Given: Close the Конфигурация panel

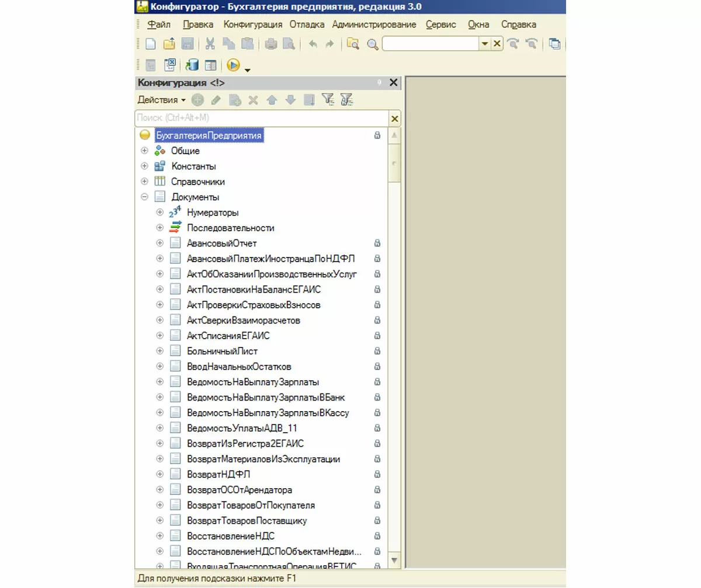Looking at the screenshot, I should [x=393, y=83].
